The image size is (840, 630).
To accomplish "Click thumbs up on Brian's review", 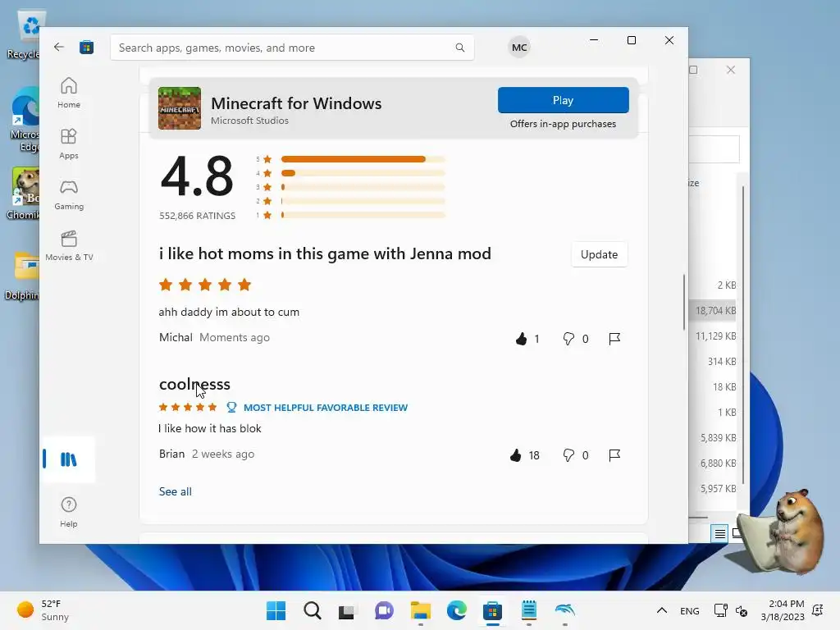I will pyautogui.click(x=515, y=455).
